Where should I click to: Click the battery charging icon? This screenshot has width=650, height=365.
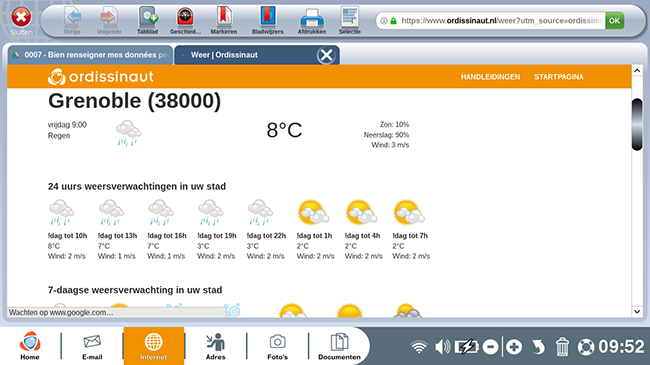pyautogui.click(x=466, y=347)
